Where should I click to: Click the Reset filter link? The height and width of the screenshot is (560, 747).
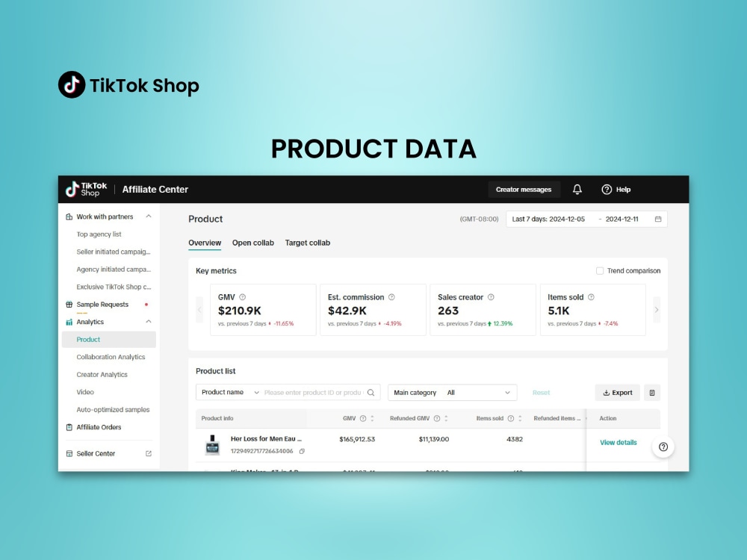tap(541, 393)
